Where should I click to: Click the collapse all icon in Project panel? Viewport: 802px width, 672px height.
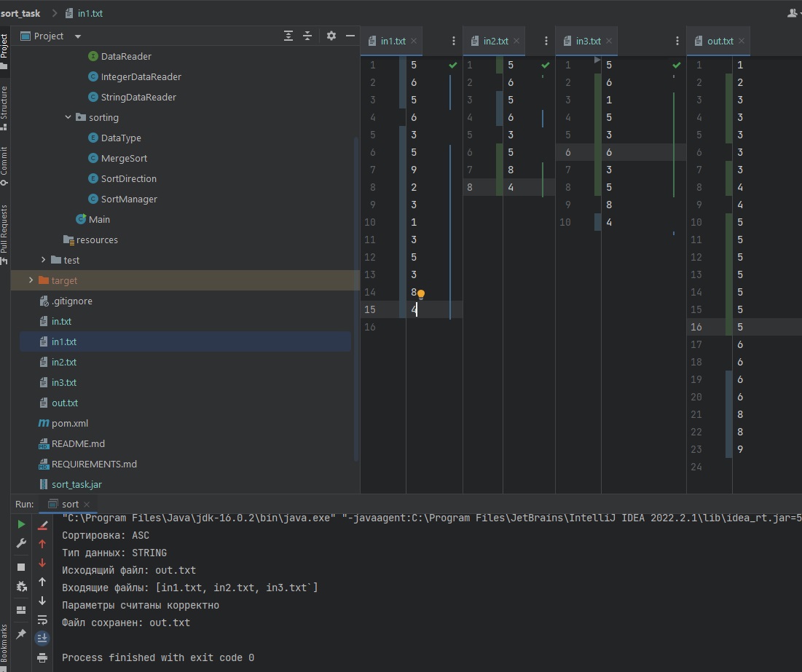307,36
